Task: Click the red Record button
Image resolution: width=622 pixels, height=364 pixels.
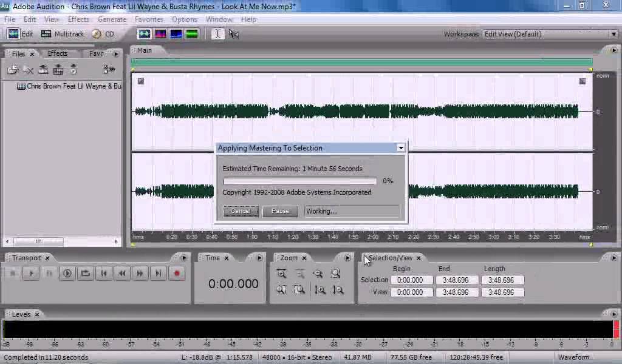Action: pos(177,273)
